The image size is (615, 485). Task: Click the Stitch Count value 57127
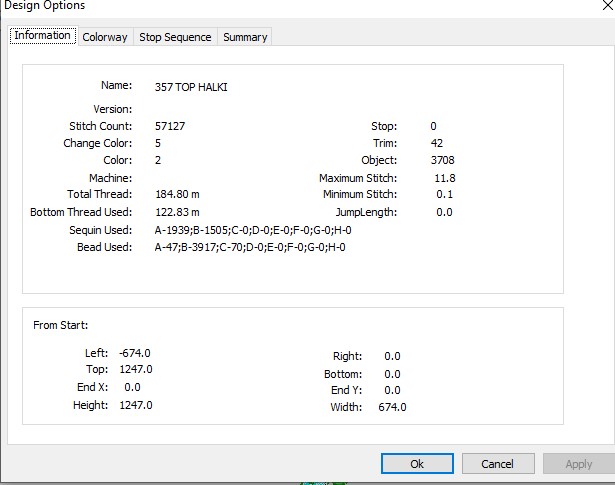coord(170,126)
